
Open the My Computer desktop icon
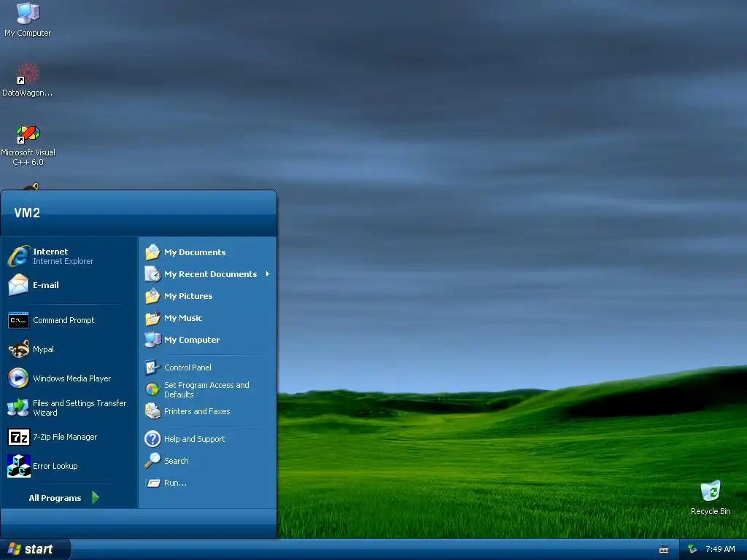coord(28,20)
